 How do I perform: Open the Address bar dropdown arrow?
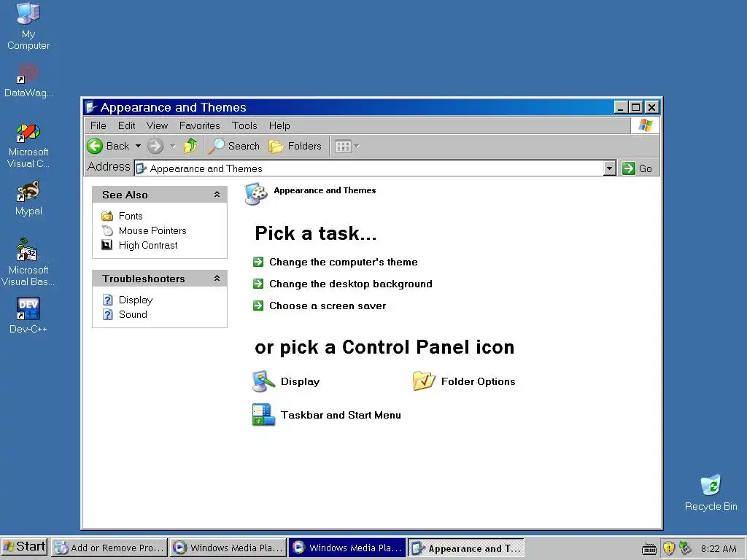609,168
